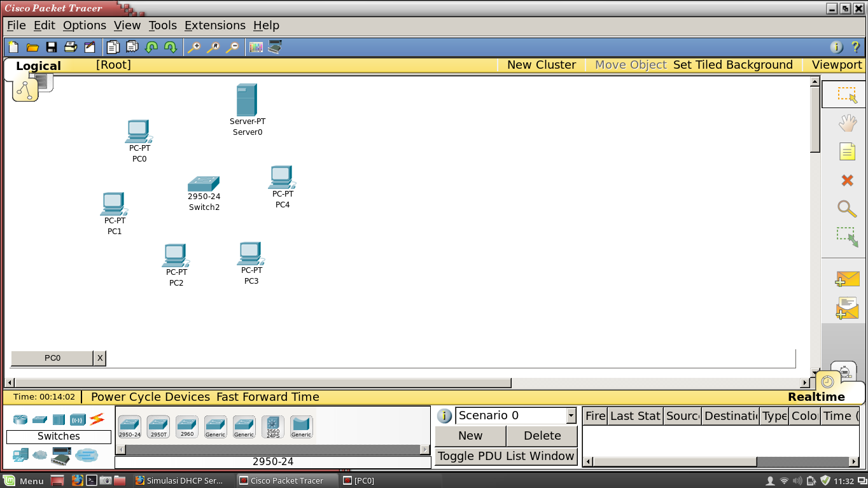Screen dimensions: 868x488
Task: Close the PC0 tab with X
Action: click(x=100, y=358)
